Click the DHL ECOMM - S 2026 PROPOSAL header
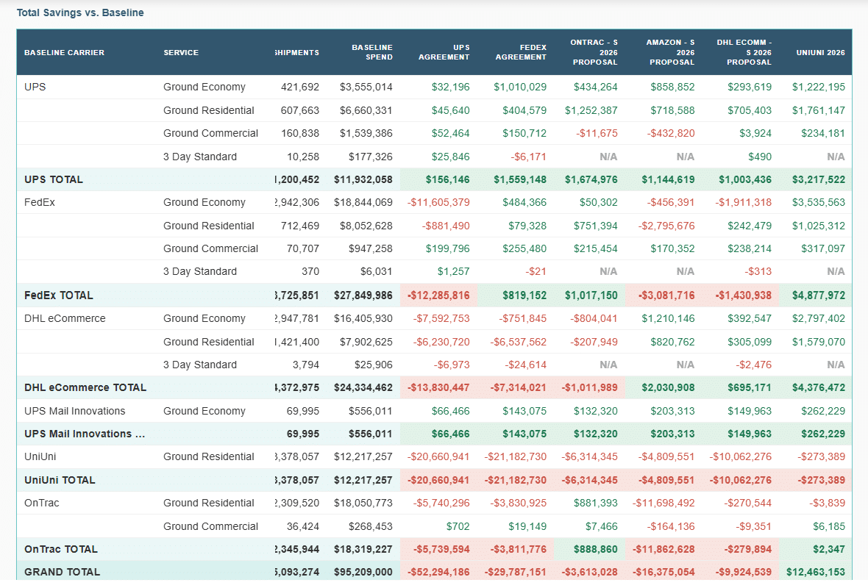The image size is (868, 588). click(744, 52)
